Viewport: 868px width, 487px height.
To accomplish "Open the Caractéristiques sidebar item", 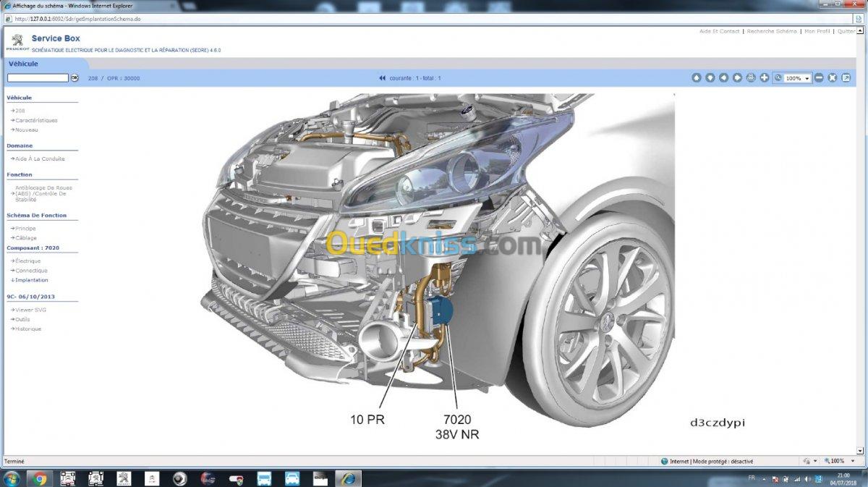I will [x=36, y=120].
